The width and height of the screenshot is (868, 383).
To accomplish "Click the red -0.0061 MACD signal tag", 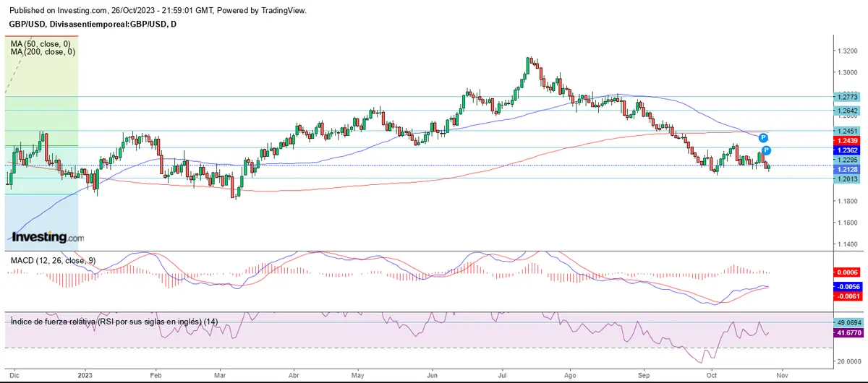I will click(846, 296).
